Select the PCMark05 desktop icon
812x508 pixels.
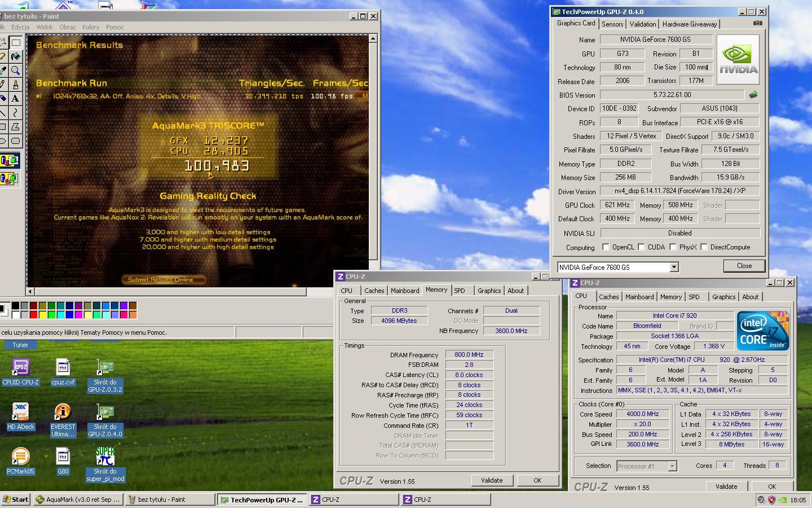click(x=20, y=462)
